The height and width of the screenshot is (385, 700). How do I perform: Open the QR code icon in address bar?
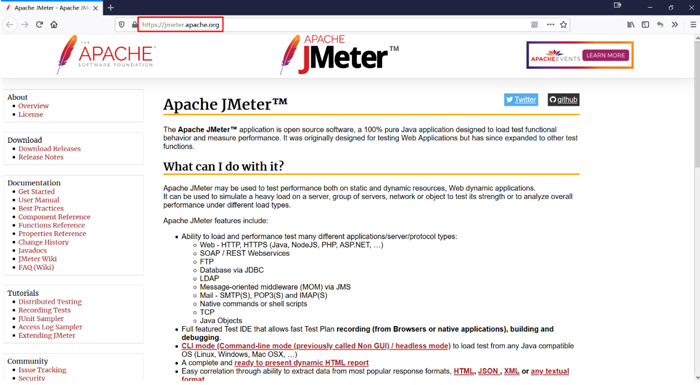534,25
